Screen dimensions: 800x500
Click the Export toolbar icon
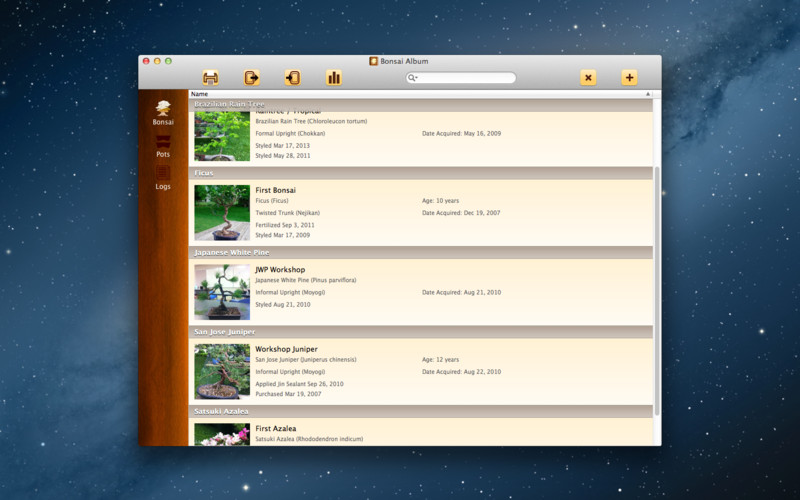coord(252,78)
